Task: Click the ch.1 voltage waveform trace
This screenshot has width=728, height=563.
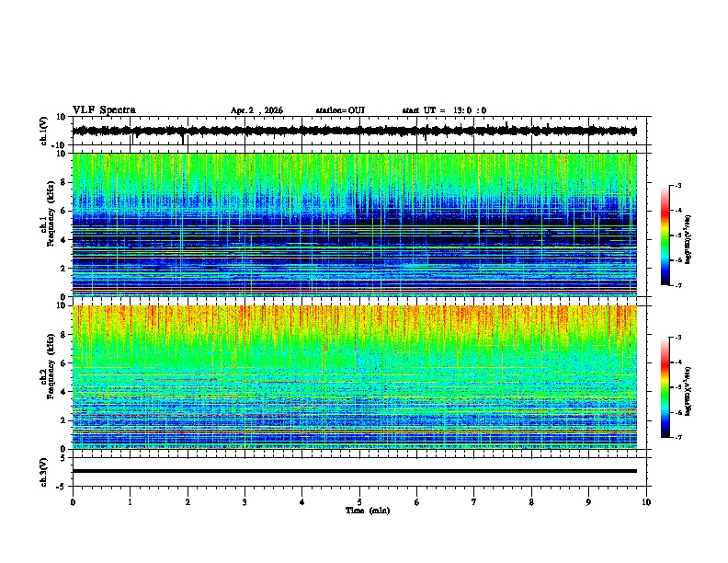Action: (x=355, y=131)
